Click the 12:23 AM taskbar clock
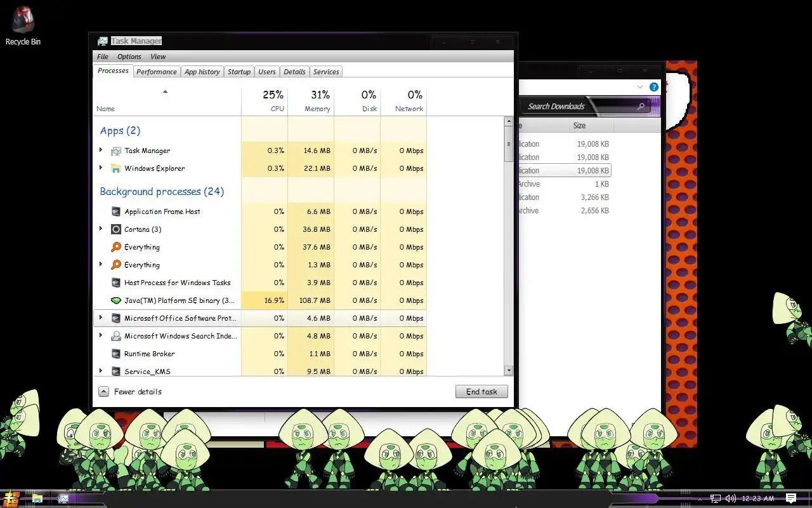Screen dimensions: 812x508 [757, 498]
